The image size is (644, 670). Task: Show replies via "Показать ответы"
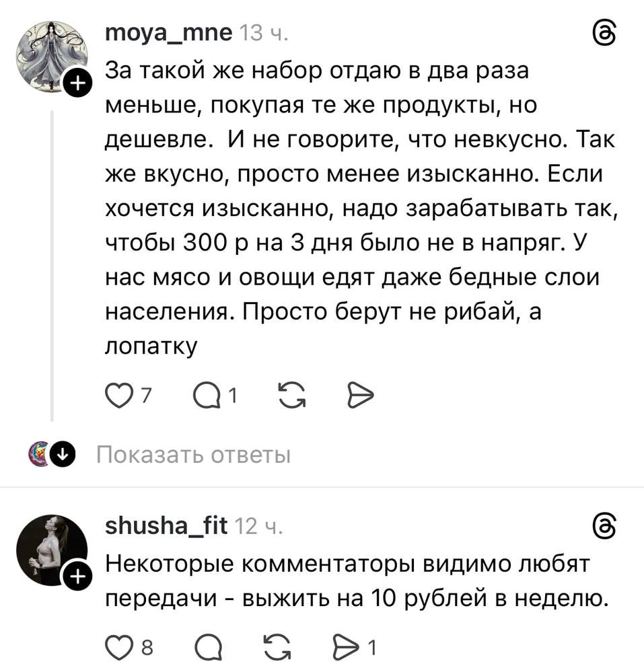194,455
